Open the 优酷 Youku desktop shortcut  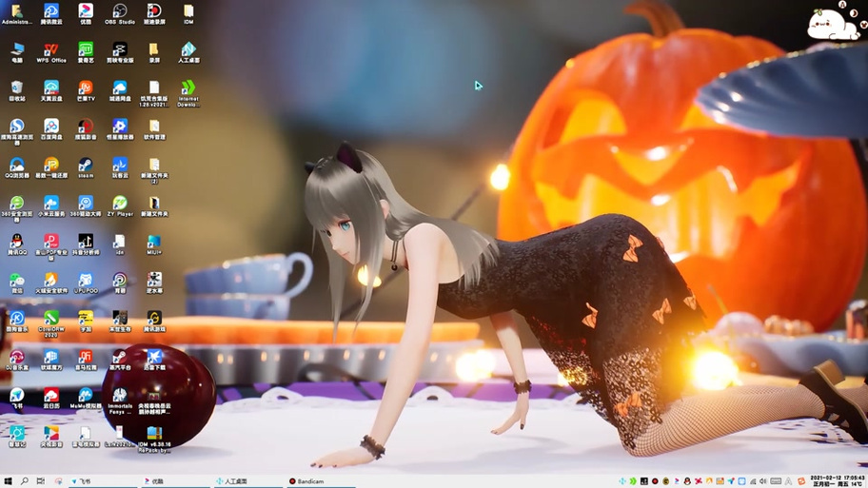point(86,14)
